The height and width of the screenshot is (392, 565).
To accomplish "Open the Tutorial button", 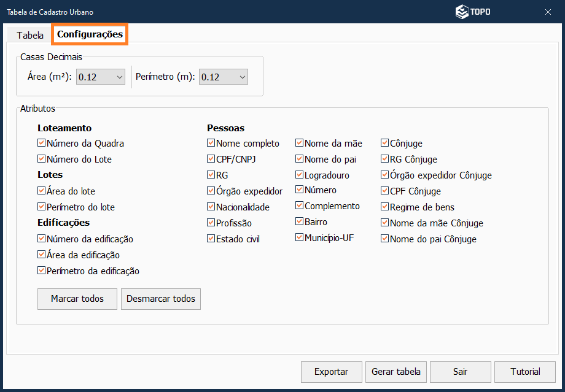I will click(525, 371).
